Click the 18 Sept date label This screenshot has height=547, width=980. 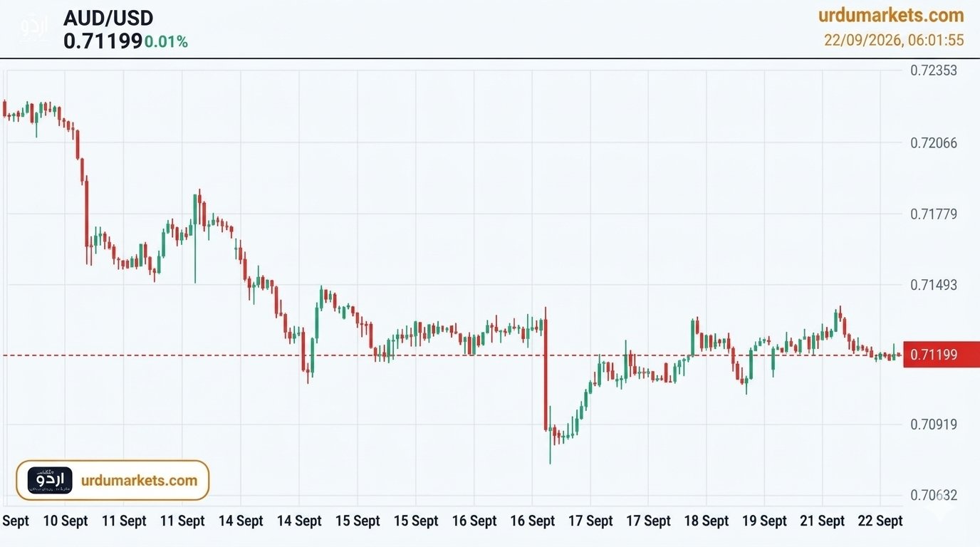tap(707, 521)
